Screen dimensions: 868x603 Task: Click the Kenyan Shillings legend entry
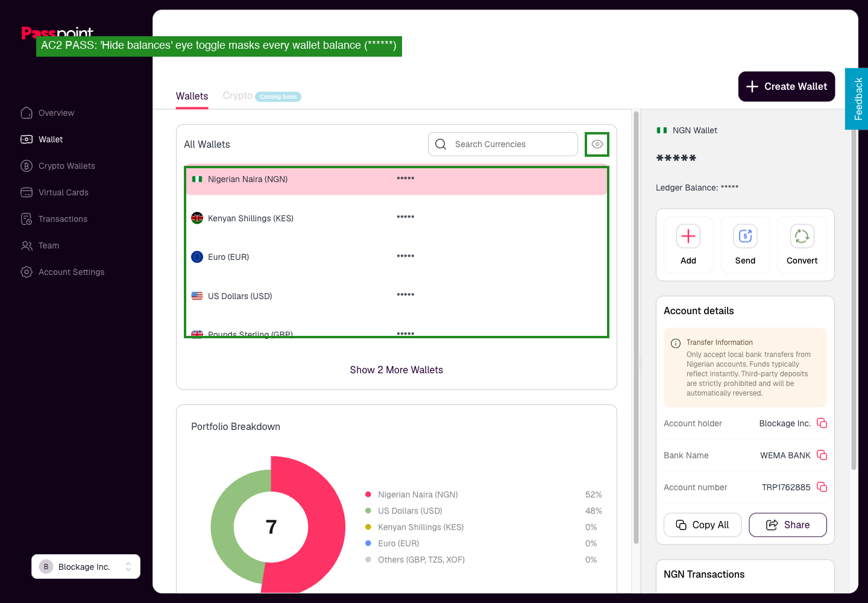click(x=421, y=527)
